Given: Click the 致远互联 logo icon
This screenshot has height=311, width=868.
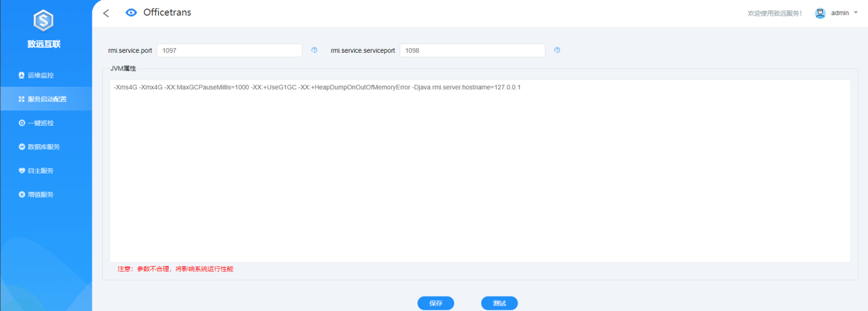Looking at the screenshot, I should (x=44, y=22).
